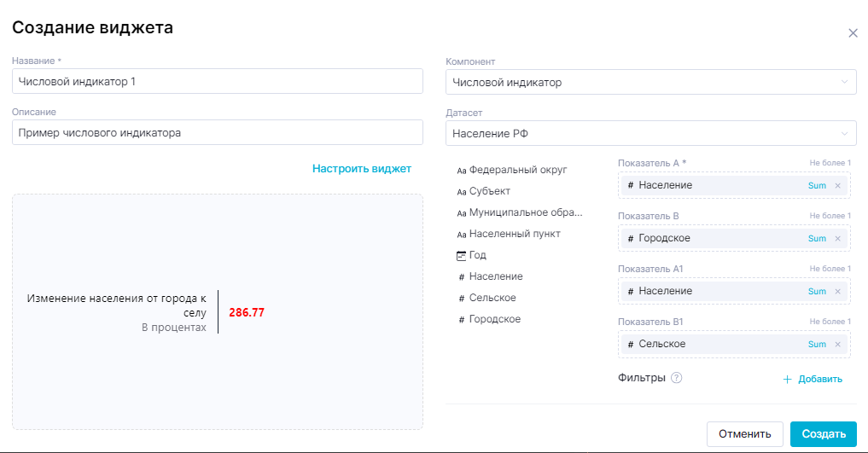Click the Отменить button
This screenshot has height=453, width=868.
point(744,433)
